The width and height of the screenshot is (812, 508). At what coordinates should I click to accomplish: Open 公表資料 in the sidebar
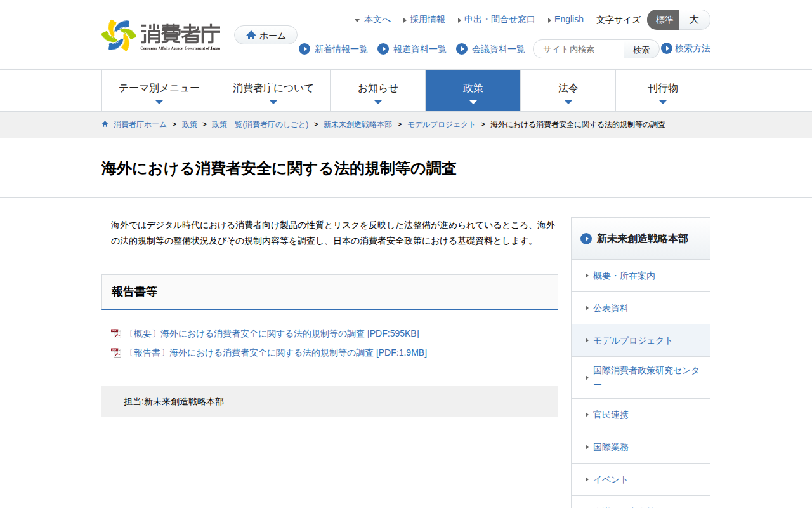click(x=610, y=308)
